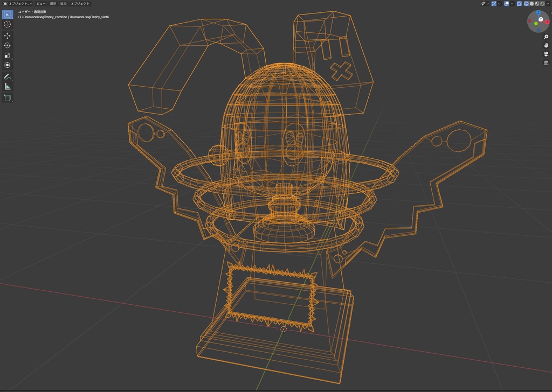Viewport: 552px width, 392px height.
Task: Click the camera view button in the sidebar
Action: click(546, 54)
